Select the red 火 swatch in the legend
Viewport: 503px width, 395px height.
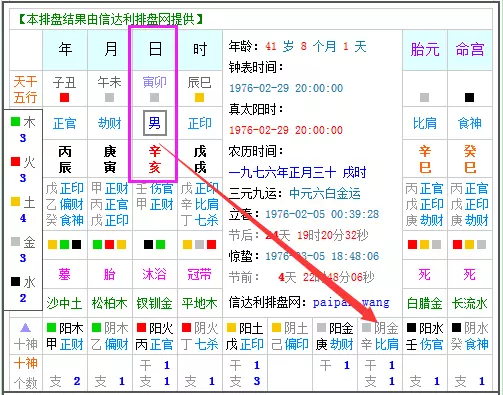pos(15,162)
